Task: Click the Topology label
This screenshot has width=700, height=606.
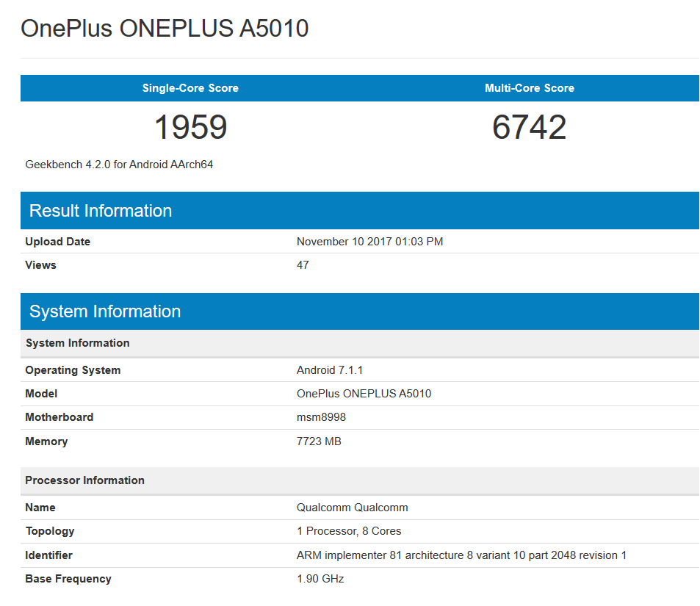Action: point(49,531)
